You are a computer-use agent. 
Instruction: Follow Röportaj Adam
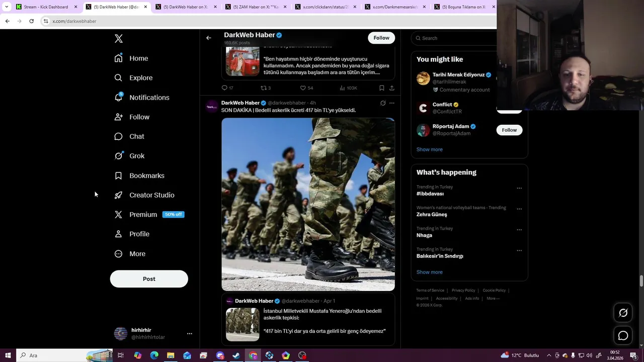click(x=509, y=130)
